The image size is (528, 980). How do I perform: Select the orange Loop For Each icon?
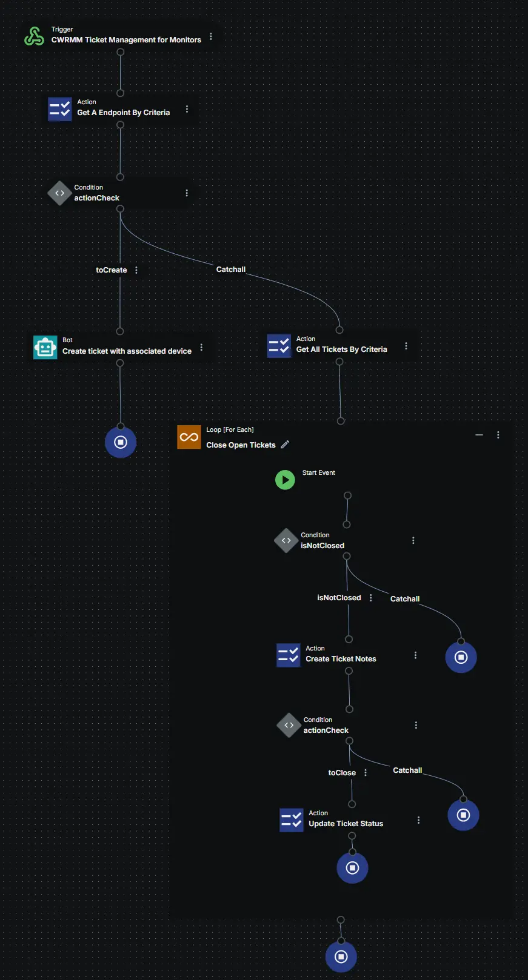tap(189, 437)
